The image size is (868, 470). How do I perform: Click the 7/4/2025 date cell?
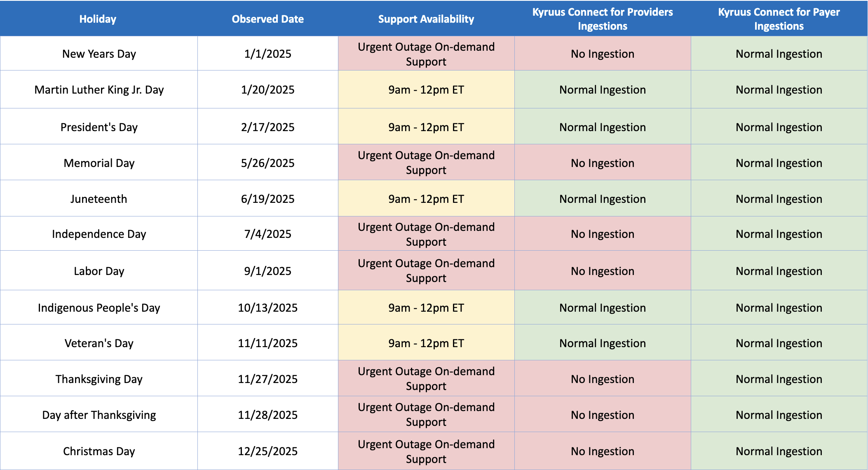(267, 234)
